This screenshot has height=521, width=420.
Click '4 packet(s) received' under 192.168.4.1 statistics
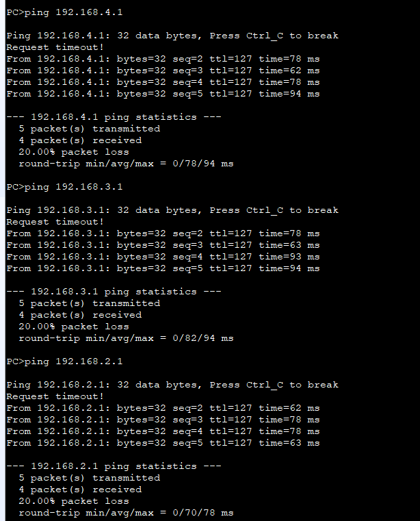pos(80,140)
